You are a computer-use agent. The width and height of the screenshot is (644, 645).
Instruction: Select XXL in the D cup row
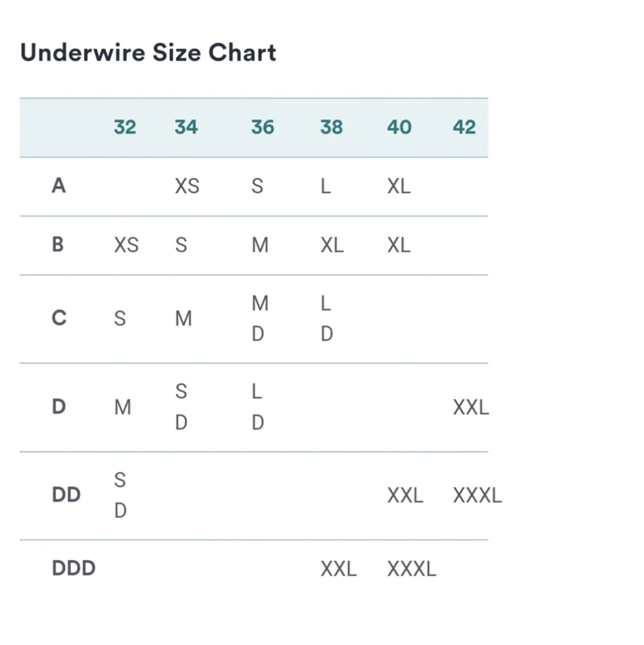tap(471, 407)
